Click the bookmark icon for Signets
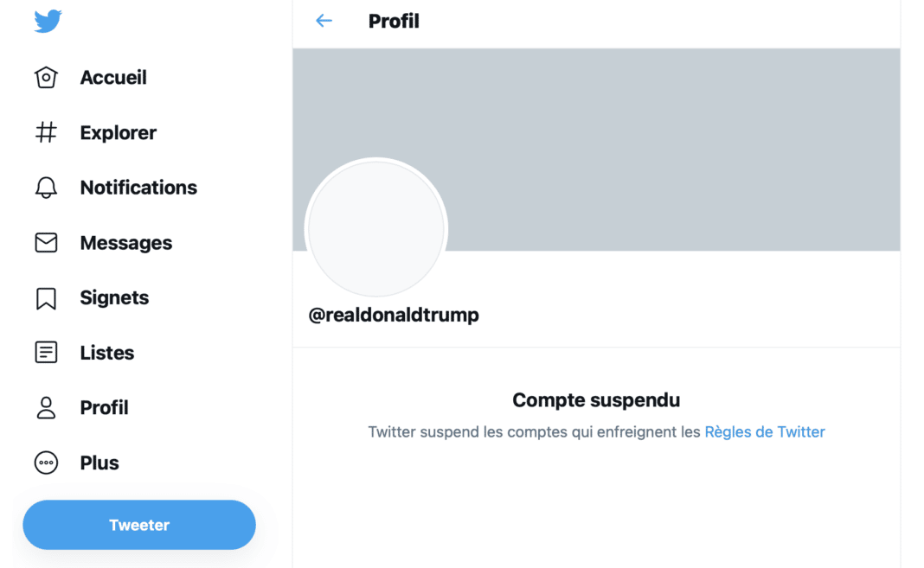This screenshot has height=568, width=924. point(46,298)
